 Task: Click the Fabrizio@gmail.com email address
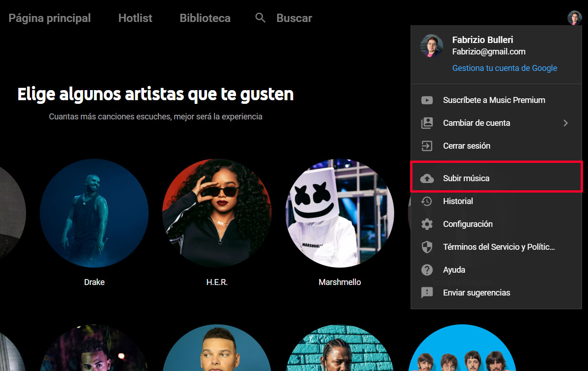pyautogui.click(x=489, y=52)
